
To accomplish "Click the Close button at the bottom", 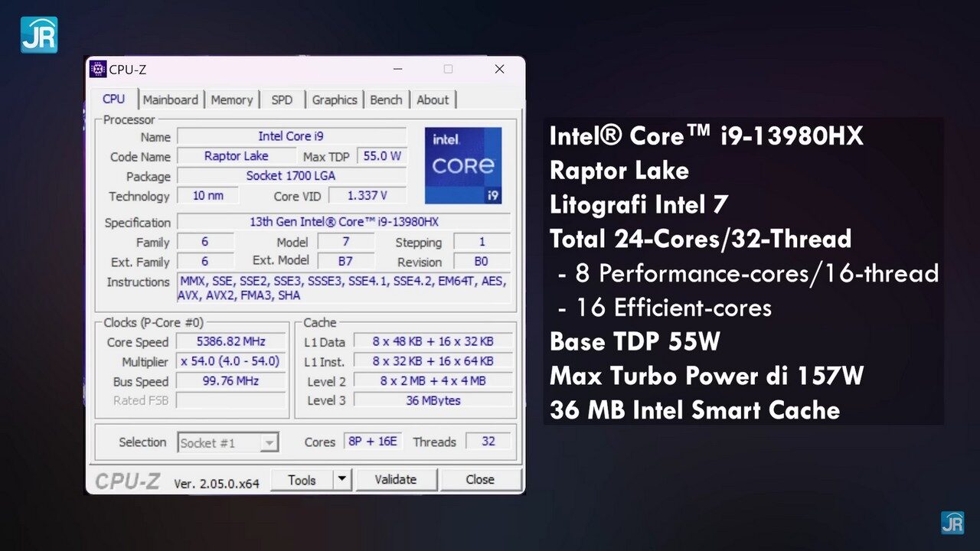I will point(481,480).
